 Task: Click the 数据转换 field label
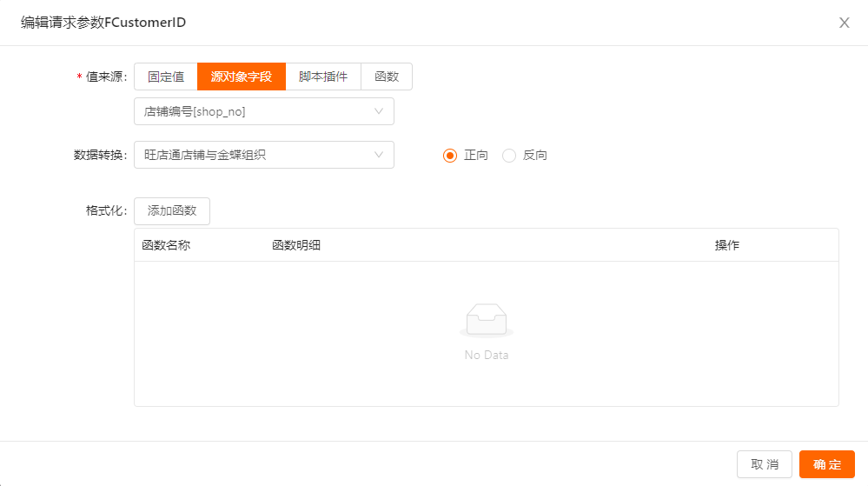pos(101,155)
